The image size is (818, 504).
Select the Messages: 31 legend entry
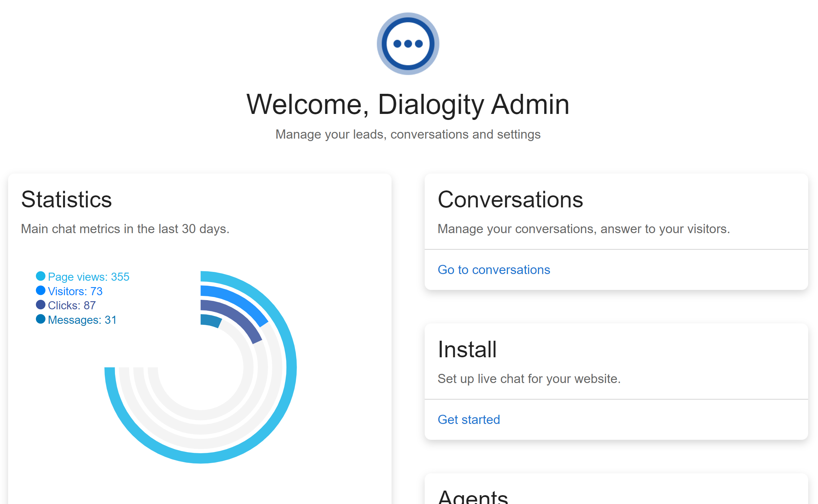76,320
